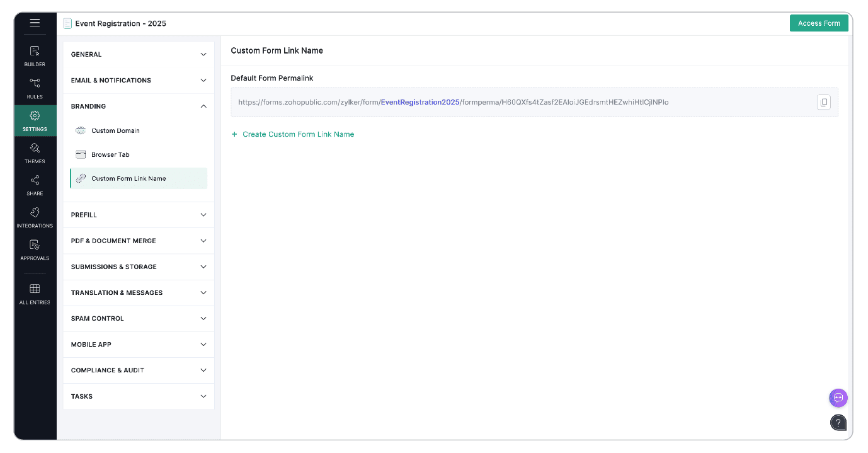The height and width of the screenshot is (453, 868).
Task: Open the Integrations icon in sidebar
Action: click(35, 212)
